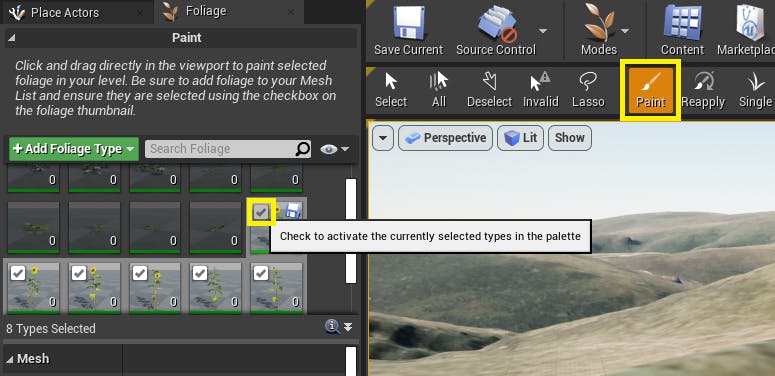This screenshot has height=376, width=775.
Task: Click the foliage palette scrollbar
Action: (351, 231)
